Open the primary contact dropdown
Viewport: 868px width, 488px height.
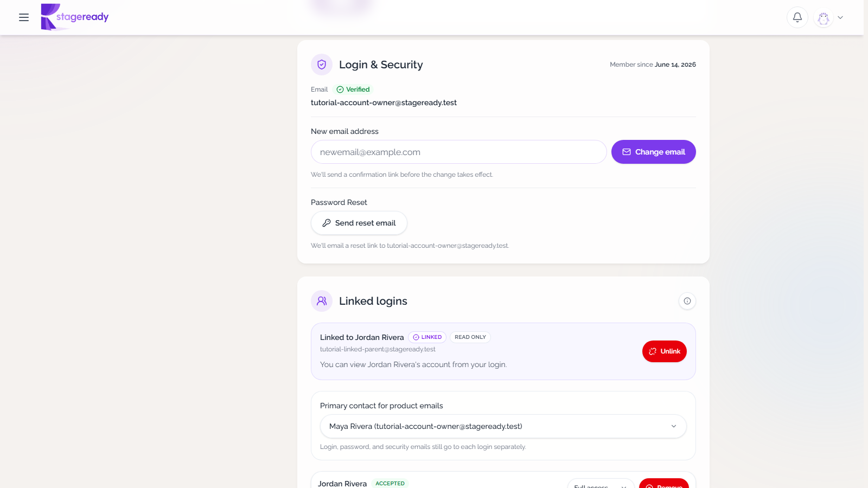[x=503, y=426]
